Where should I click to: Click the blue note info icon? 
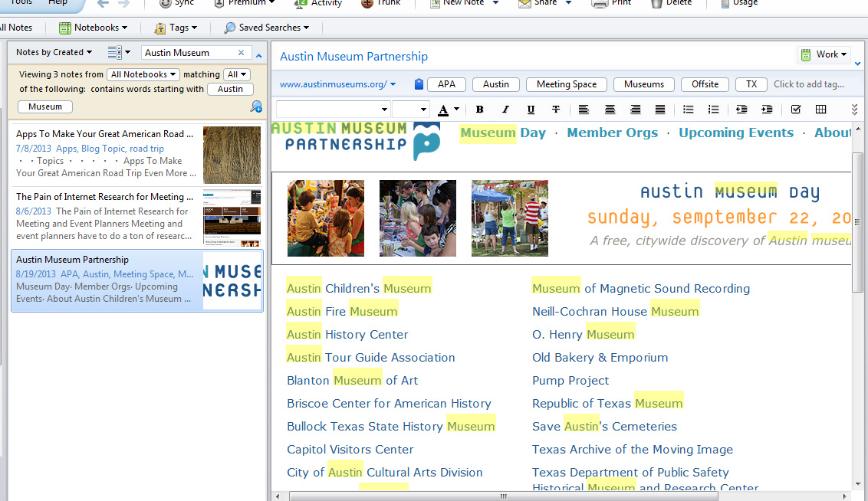click(419, 84)
